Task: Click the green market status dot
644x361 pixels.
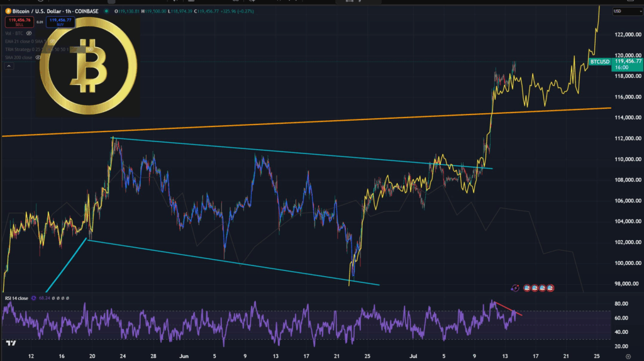Action: tap(106, 11)
